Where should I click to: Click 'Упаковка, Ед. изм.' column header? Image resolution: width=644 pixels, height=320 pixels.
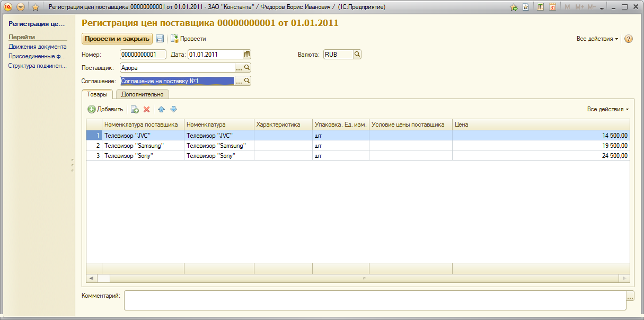coord(341,125)
